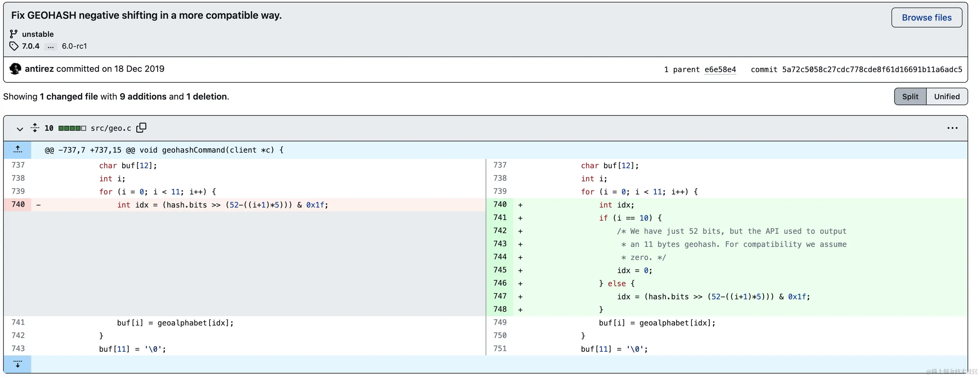Load more lines using the bottom down-arrow
The width and height of the screenshot is (980, 377).
tap(18, 364)
